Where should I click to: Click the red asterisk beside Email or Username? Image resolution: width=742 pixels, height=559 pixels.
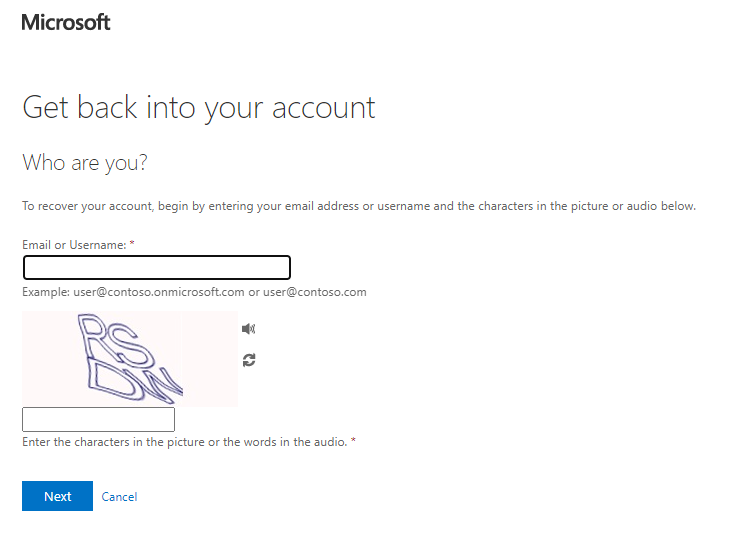pos(132,243)
